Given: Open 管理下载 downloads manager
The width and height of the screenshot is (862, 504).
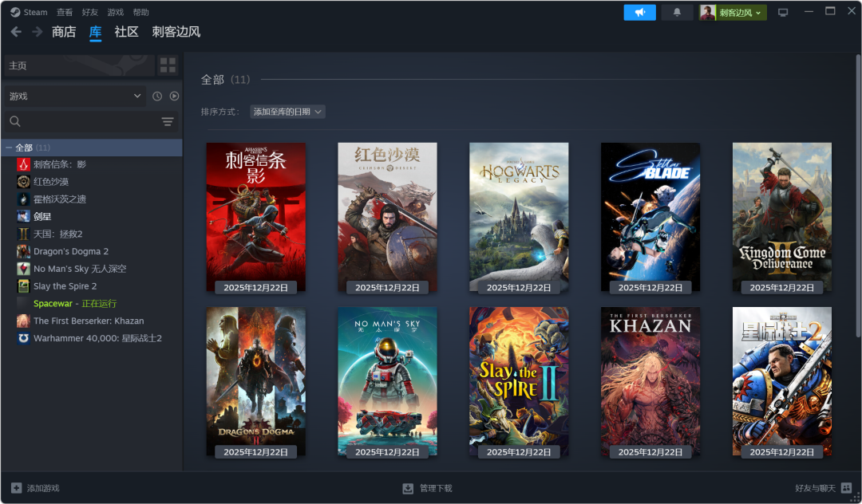Looking at the screenshot, I should pyautogui.click(x=427, y=488).
